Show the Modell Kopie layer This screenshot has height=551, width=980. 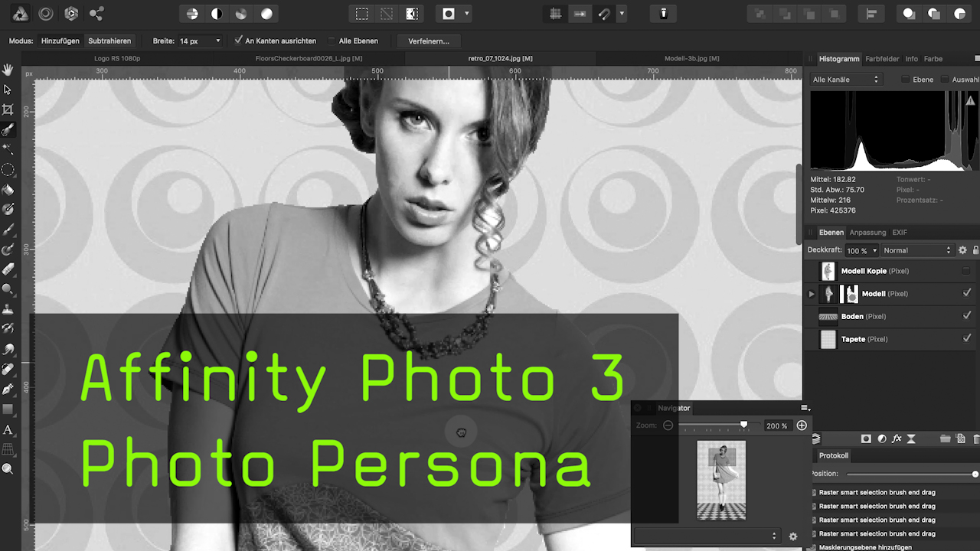[x=966, y=271]
